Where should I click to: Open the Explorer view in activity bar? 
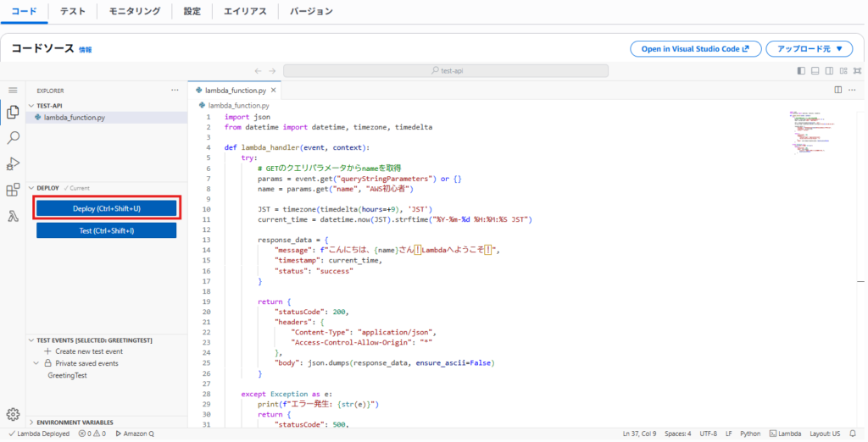pos(13,113)
